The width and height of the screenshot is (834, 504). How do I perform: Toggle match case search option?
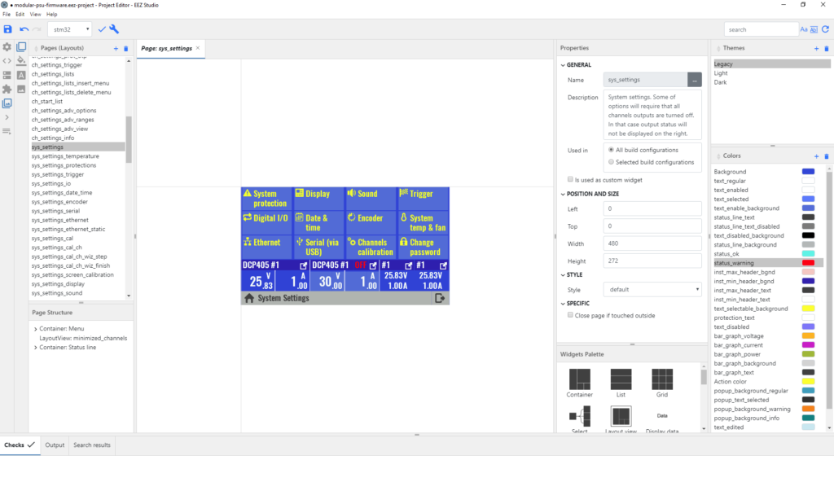pos(803,29)
